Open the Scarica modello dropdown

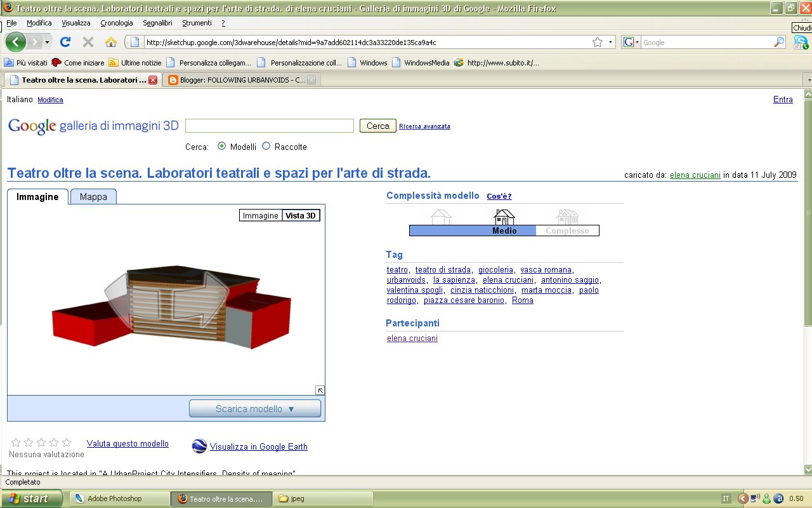click(x=255, y=408)
